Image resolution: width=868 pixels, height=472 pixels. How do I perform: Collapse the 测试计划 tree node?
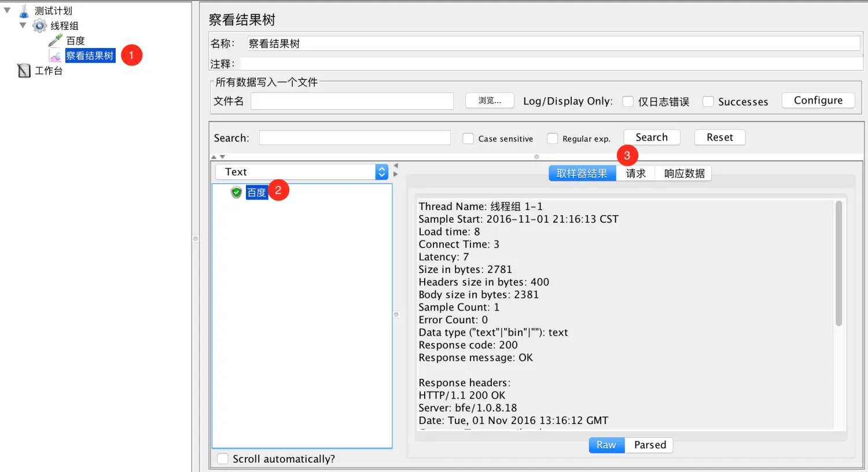tap(7, 10)
